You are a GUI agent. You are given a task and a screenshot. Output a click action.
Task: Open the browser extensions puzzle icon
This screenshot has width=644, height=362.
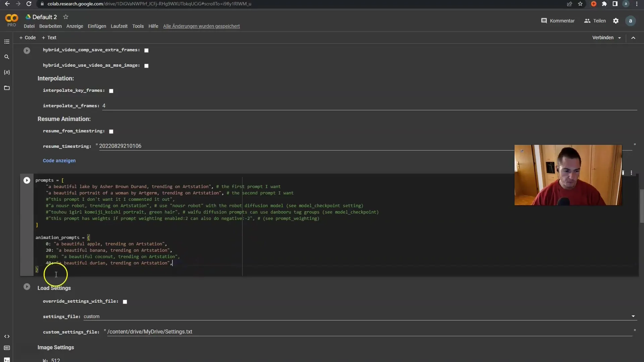[x=604, y=4]
